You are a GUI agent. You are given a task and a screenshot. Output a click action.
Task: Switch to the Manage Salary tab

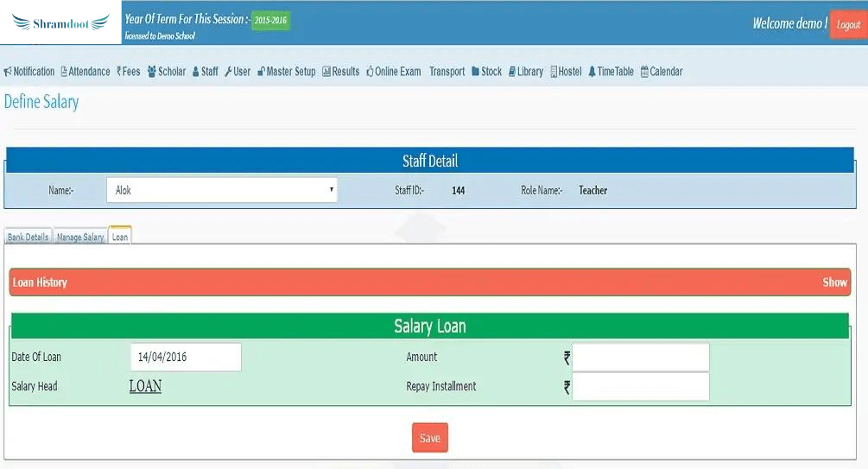click(80, 237)
